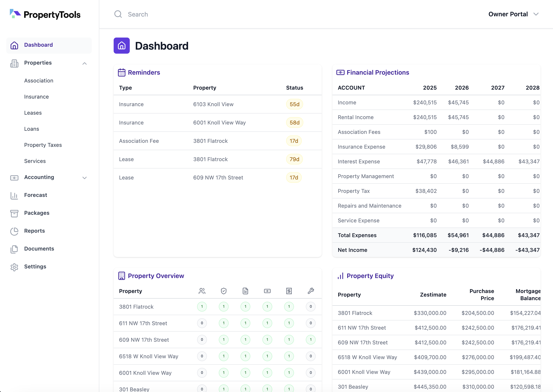Click the PropertyTools logo
This screenshot has width=553, height=392.
pyautogui.click(x=45, y=14)
